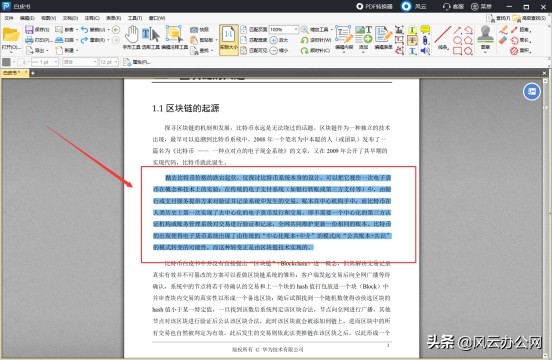Add a new tab with plus button

[x=32, y=73]
